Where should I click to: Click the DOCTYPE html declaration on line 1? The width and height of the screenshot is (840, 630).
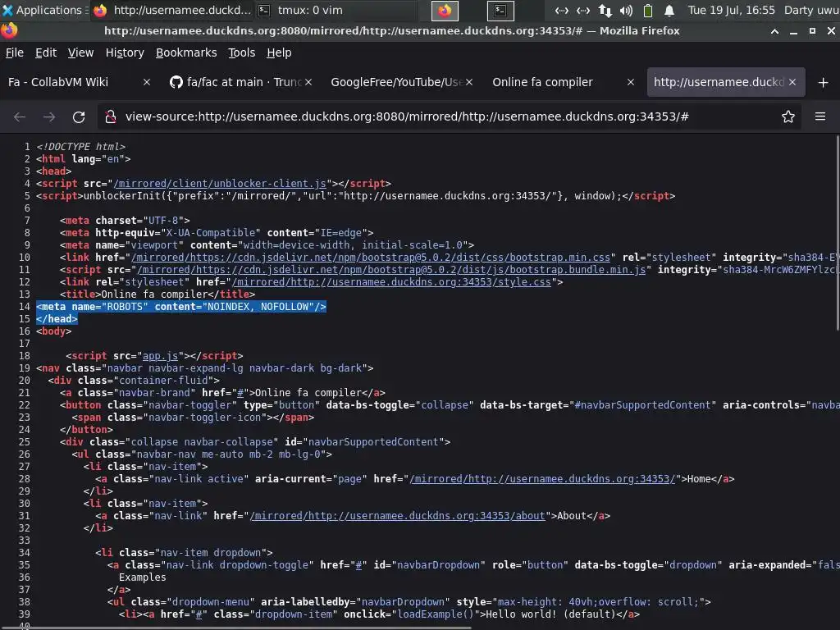coord(80,147)
